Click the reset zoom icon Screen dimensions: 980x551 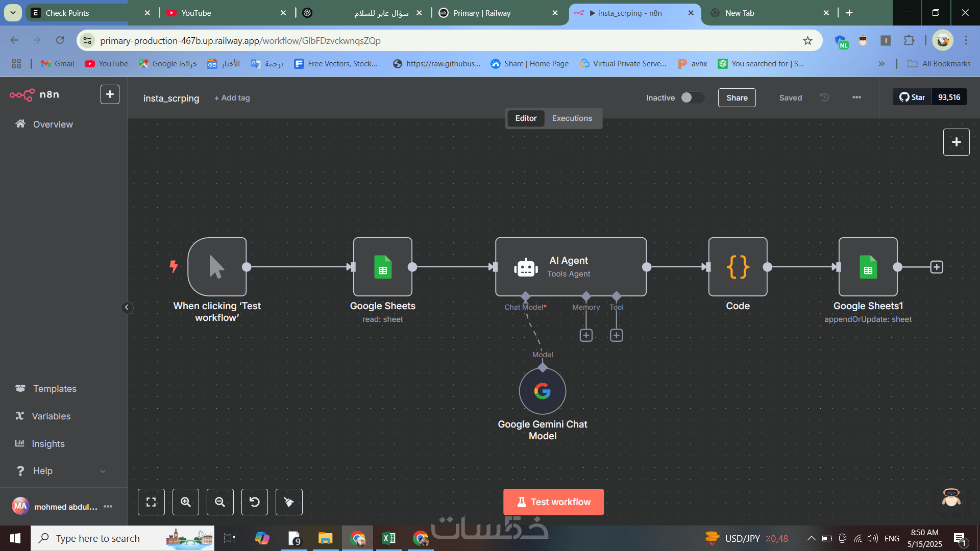[x=254, y=502]
